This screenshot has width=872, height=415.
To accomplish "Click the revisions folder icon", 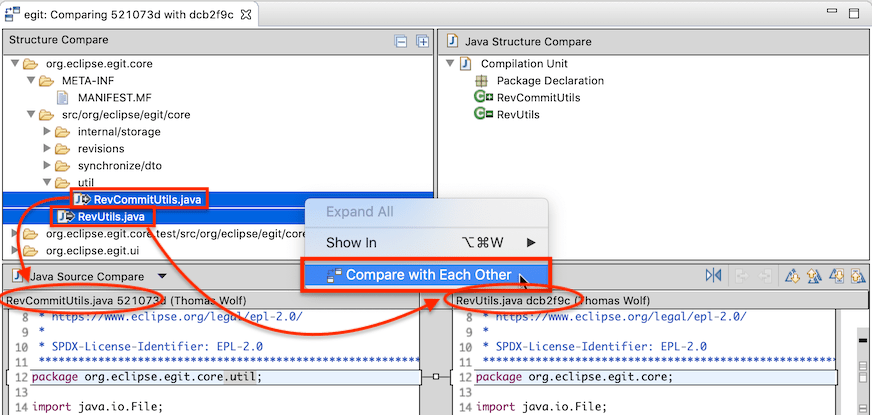I will click(x=62, y=149).
